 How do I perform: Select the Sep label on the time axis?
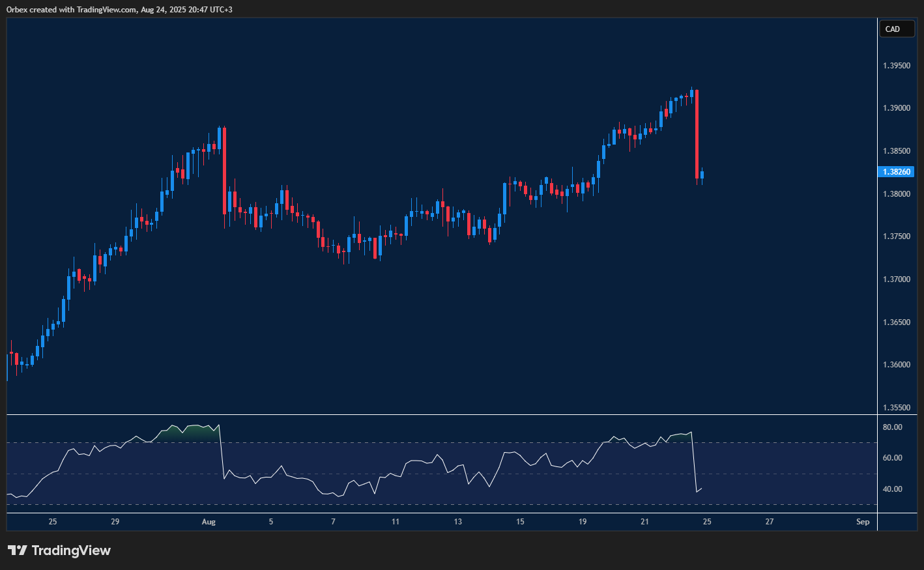click(863, 521)
